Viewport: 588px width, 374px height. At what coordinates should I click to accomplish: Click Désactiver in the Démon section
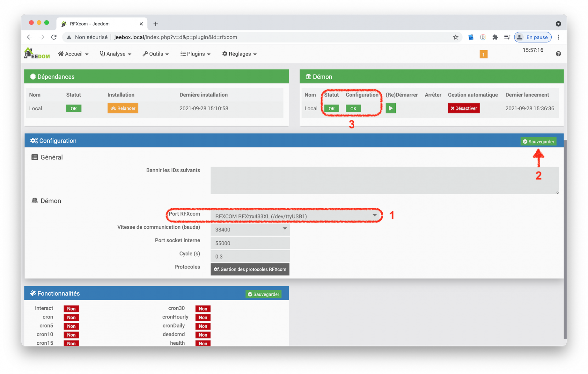tap(464, 108)
